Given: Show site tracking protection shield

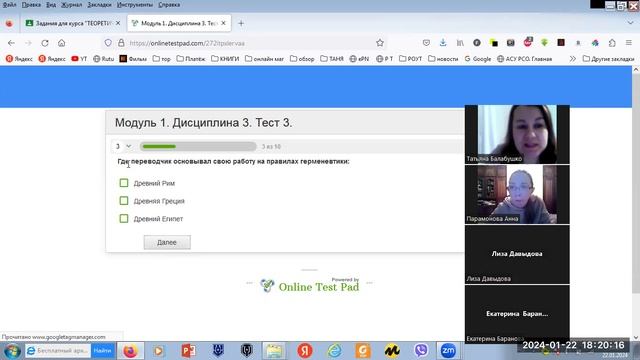Looking at the screenshot, I should pyautogui.click(x=108, y=43).
